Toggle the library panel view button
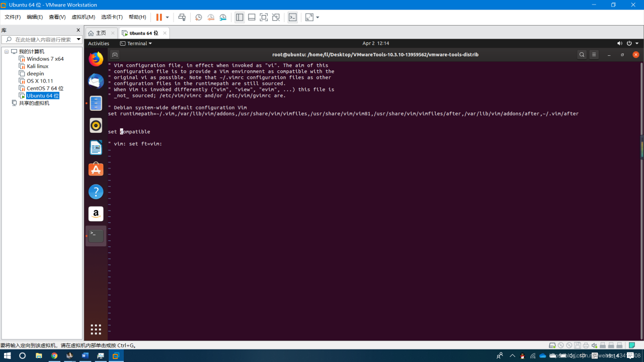This screenshot has height=362, width=644. pos(239,17)
